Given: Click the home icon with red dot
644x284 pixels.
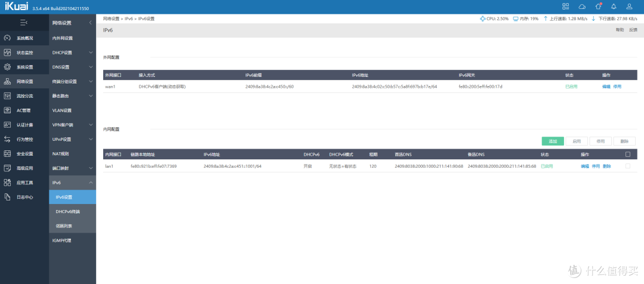Looking at the screenshot, I should pyautogui.click(x=598, y=7).
